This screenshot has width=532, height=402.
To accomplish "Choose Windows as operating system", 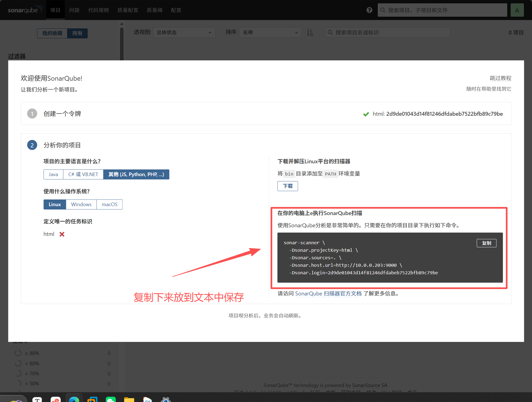I will 81,204.
